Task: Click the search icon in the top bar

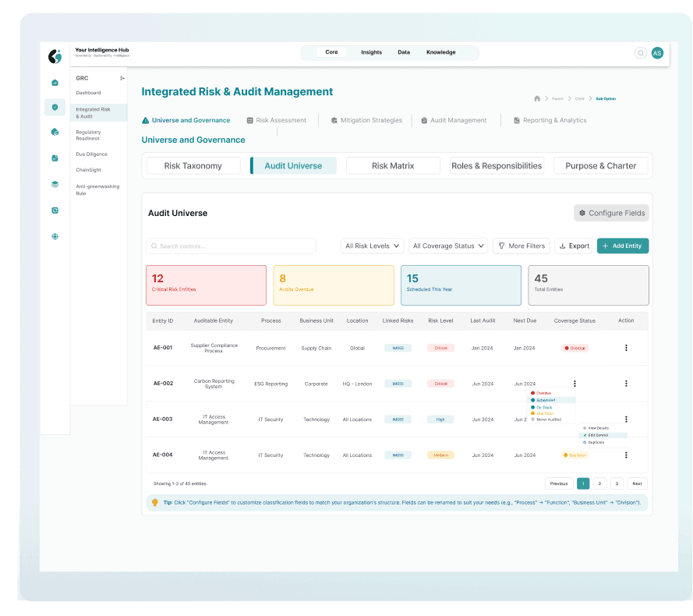Action: click(639, 53)
